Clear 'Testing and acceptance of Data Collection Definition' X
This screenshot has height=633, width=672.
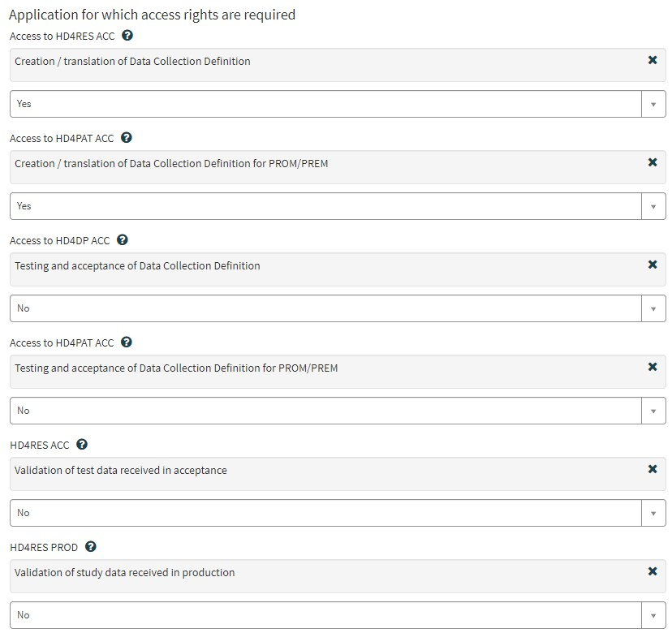click(653, 265)
